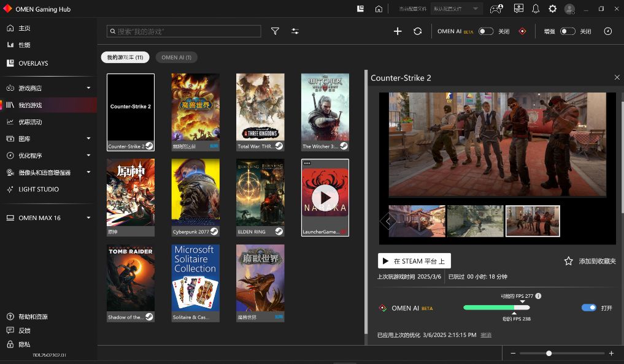Click the zoom in plus button

click(x=611, y=353)
